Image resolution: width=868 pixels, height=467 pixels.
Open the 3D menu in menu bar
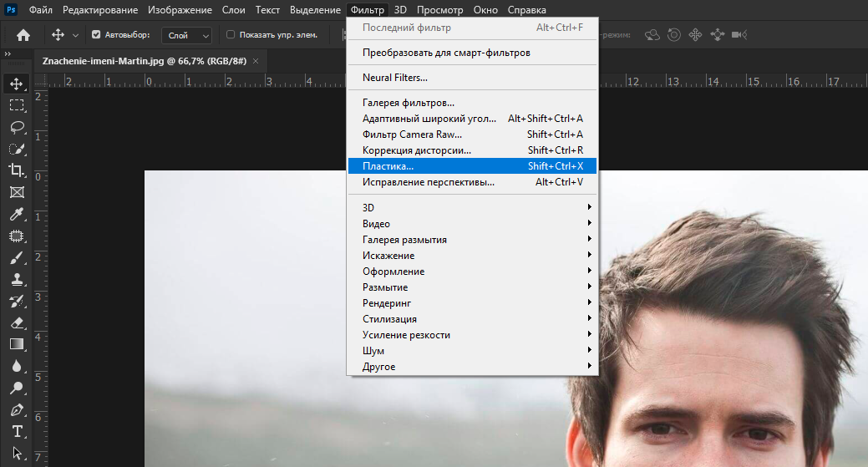400,10
